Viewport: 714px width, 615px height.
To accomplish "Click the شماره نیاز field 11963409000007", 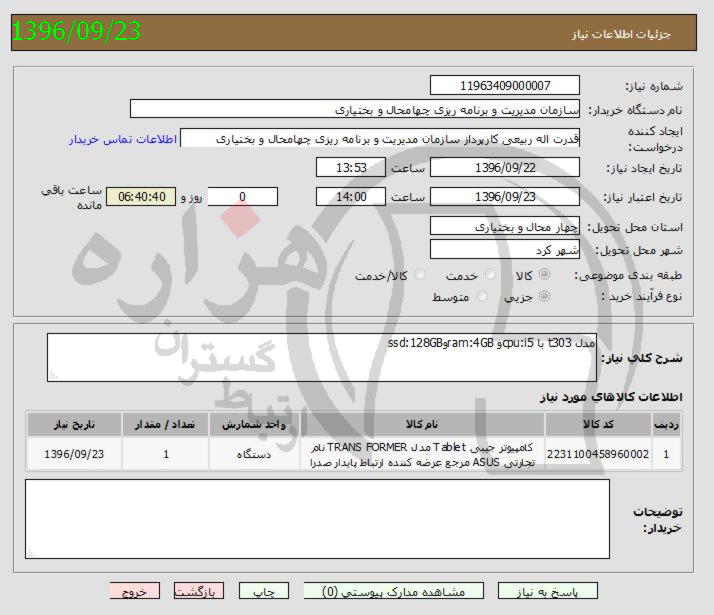I will (x=505, y=86).
